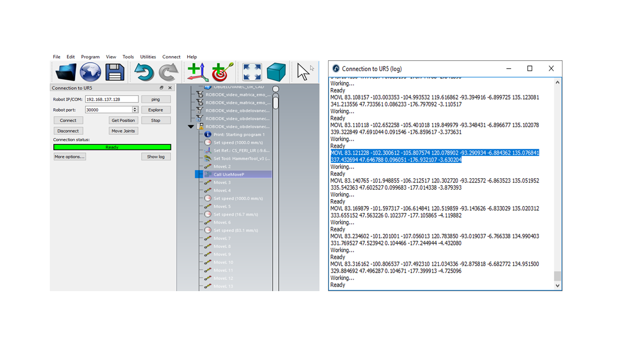Undo the last action in toolbar
Screen dimensions: 644x362
coord(144,72)
